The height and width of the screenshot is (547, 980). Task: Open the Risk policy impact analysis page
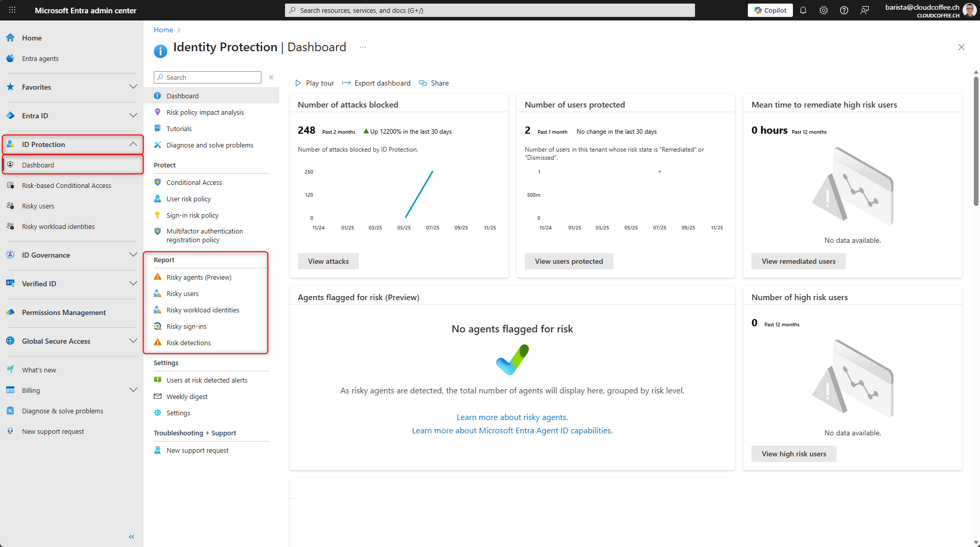(x=205, y=112)
